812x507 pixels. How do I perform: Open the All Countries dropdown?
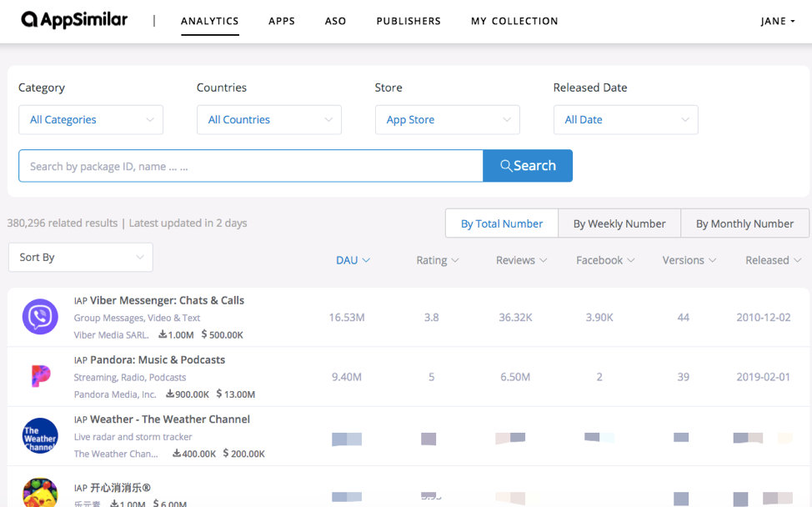tap(269, 120)
